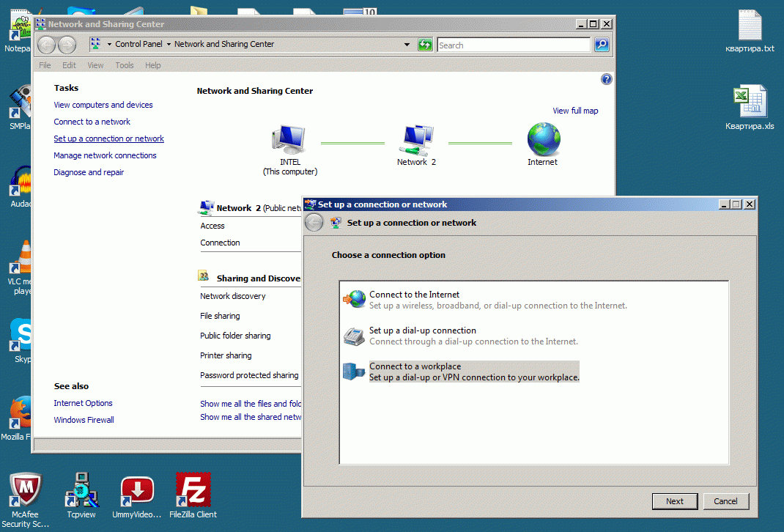Image resolution: width=784 pixels, height=532 pixels.
Task: Click Connect to a network link
Action: [x=92, y=122]
